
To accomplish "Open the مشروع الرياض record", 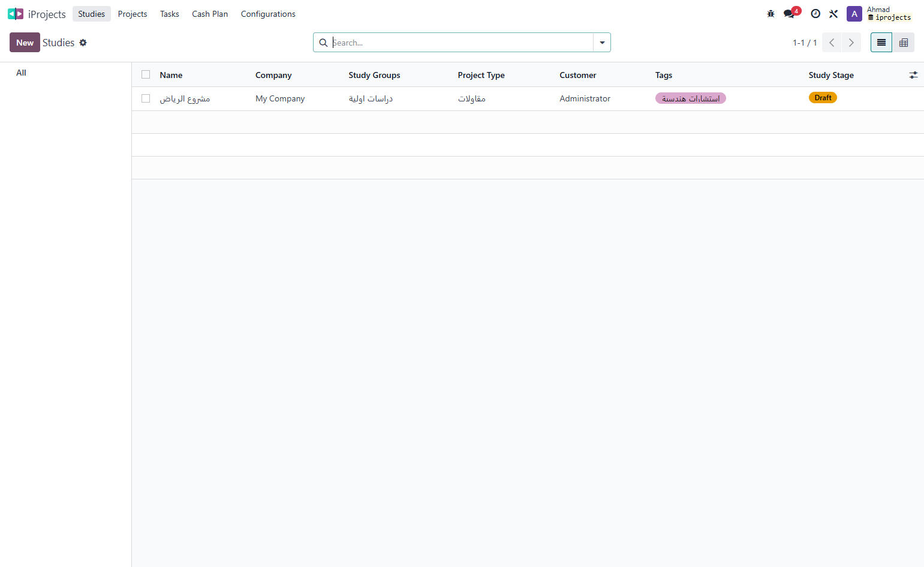I will 185,98.
